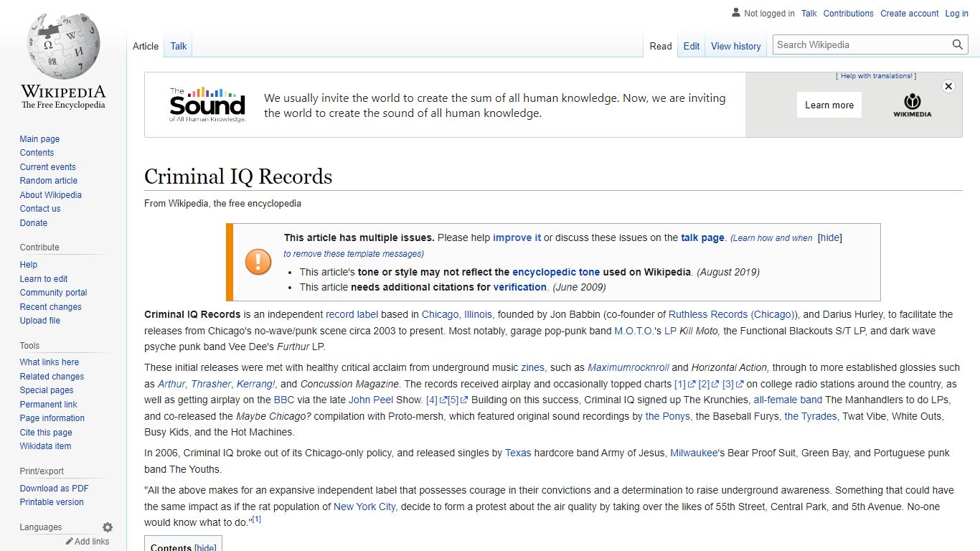The height and width of the screenshot is (551, 980).
Task: Open Wikidata item
Action: pyautogui.click(x=45, y=446)
